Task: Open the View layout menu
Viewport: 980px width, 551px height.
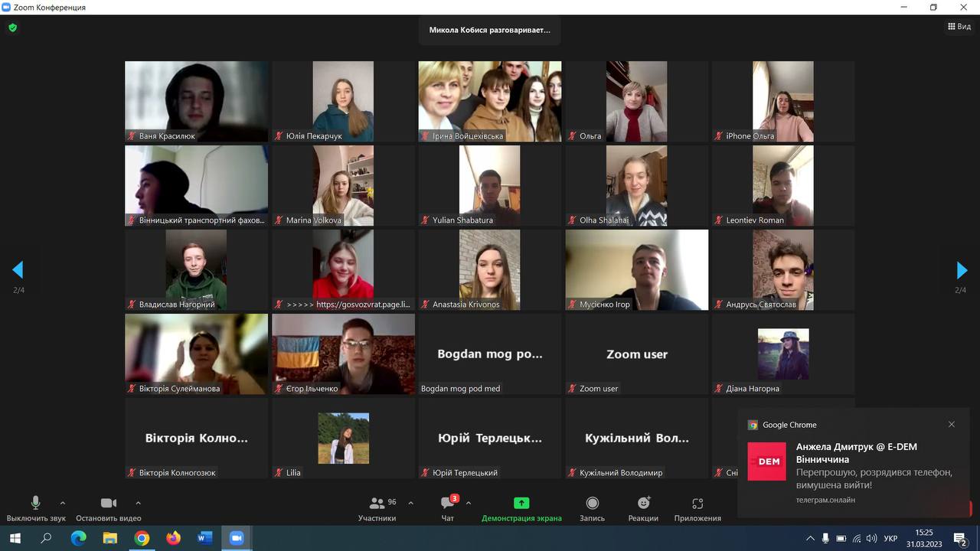Action: click(x=959, y=27)
